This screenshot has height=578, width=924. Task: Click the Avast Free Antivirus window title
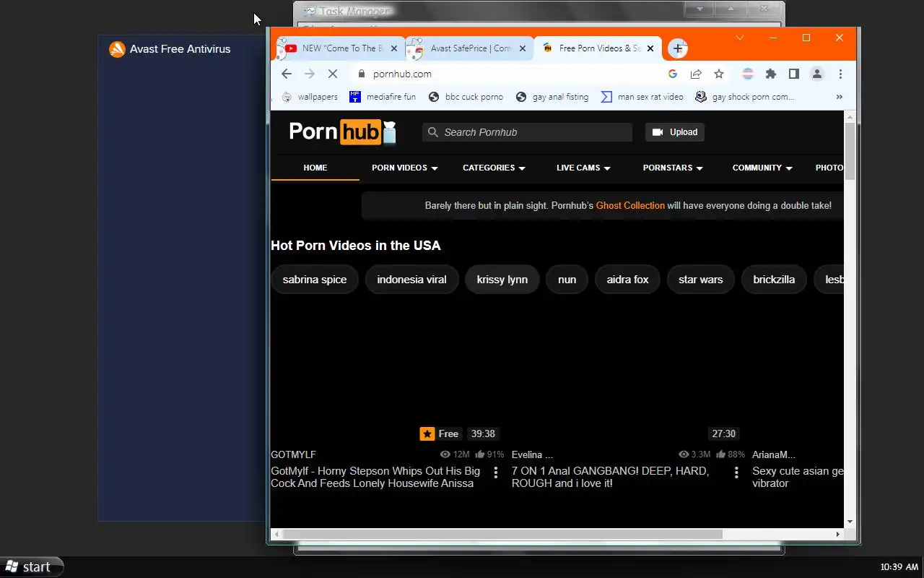pyautogui.click(x=180, y=49)
